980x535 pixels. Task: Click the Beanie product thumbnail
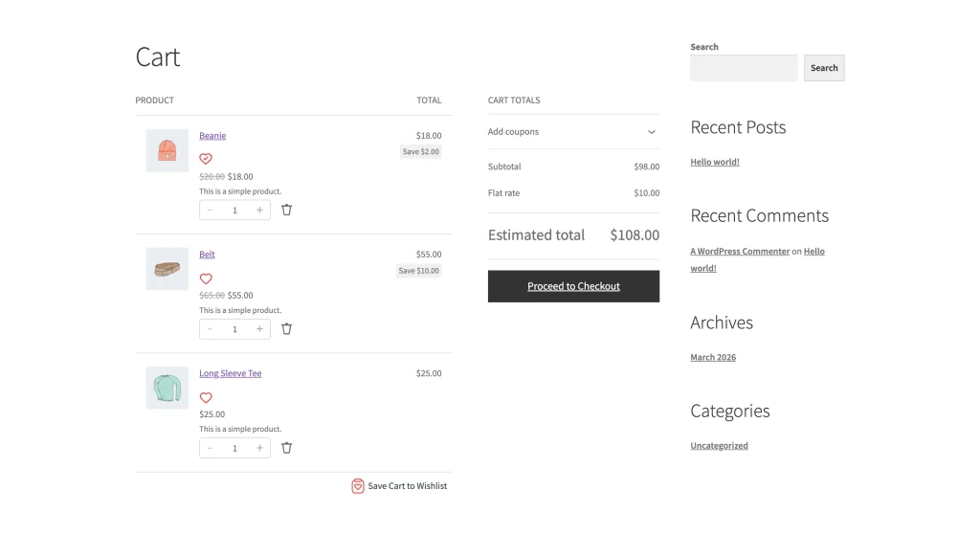(167, 150)
